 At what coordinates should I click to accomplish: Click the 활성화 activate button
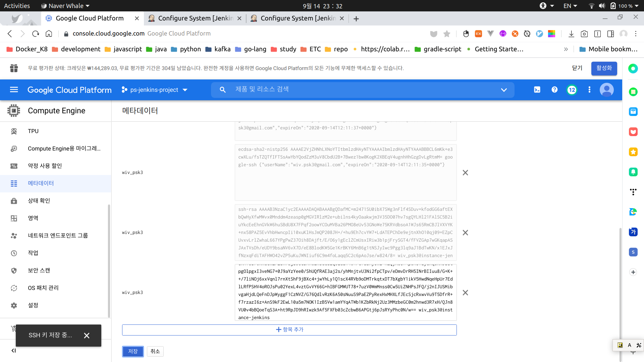(604, 68)
